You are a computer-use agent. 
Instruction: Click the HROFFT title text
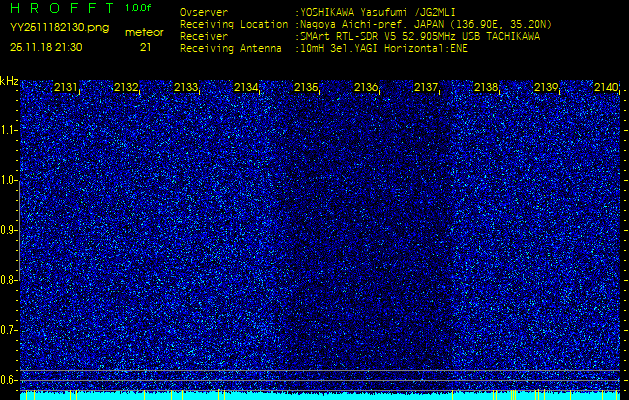tap(62, 8)
